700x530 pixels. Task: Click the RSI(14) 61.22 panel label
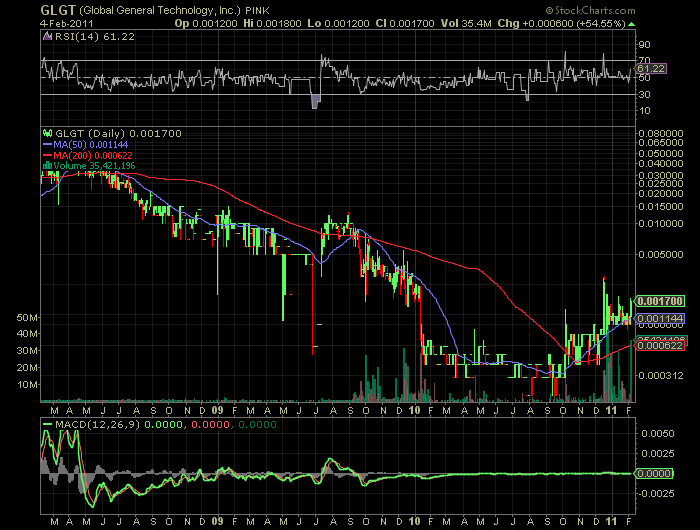tap(95, 37)
